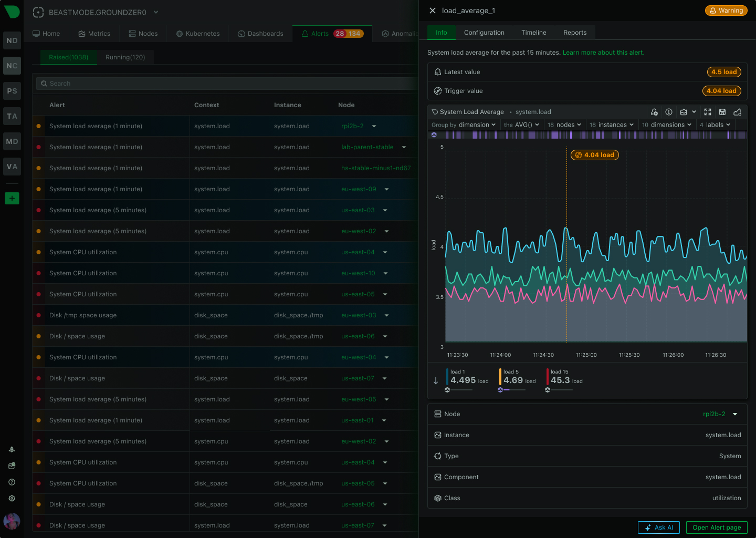Screen dimensions: 756x538
Task: Follow the Learn more about this alert link
Action: coord(603,53)
